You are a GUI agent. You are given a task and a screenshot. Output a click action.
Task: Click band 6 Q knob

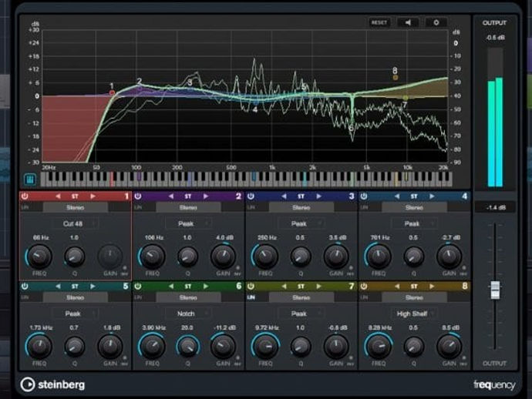click(187, 347)
